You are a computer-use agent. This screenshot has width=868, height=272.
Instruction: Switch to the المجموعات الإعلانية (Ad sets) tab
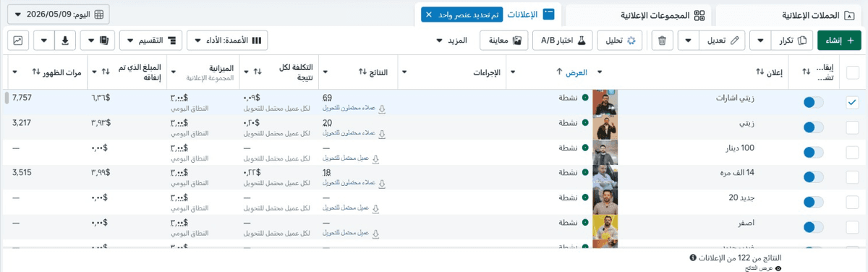point(639,14)
